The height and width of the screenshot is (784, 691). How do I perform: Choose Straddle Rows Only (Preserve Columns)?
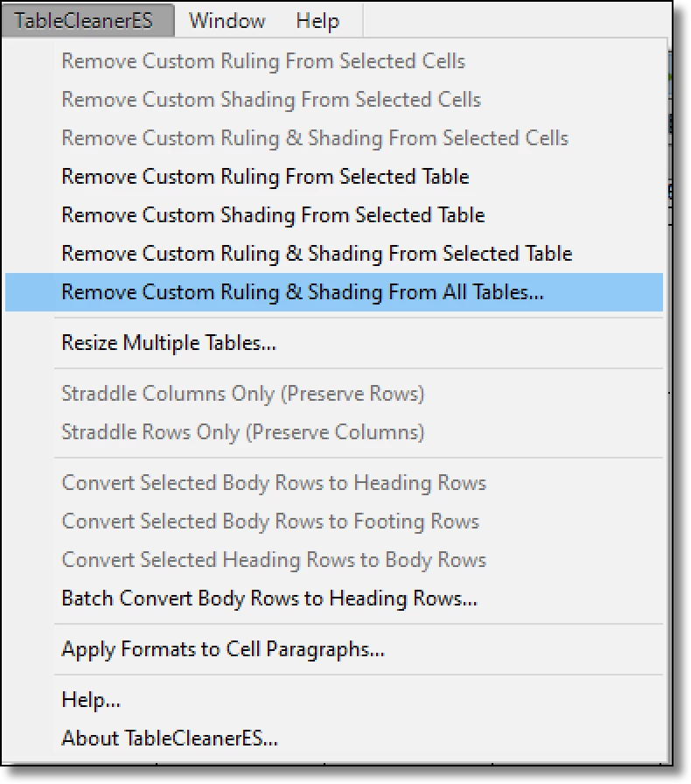(334, 432)
